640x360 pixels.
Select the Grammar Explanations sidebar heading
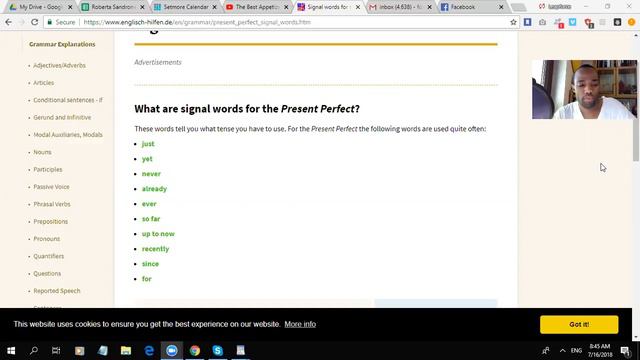tap(62, 44)
